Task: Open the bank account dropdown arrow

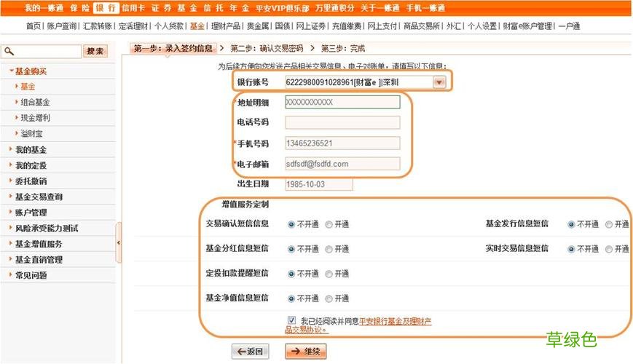Action: click(x=439, y=82)
